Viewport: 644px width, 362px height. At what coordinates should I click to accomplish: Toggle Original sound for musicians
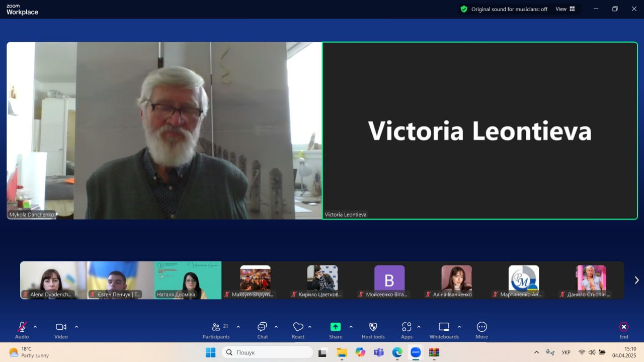coord(504,9)
